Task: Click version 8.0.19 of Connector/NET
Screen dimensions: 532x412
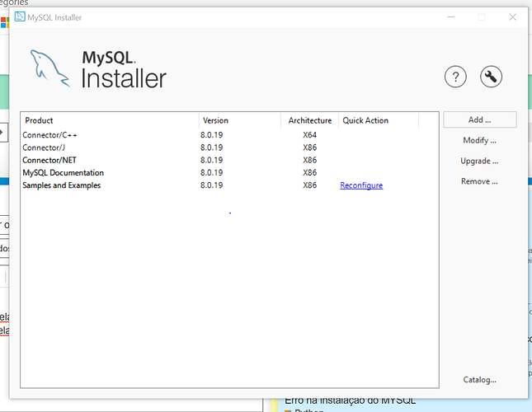Action: click(211, 160)
